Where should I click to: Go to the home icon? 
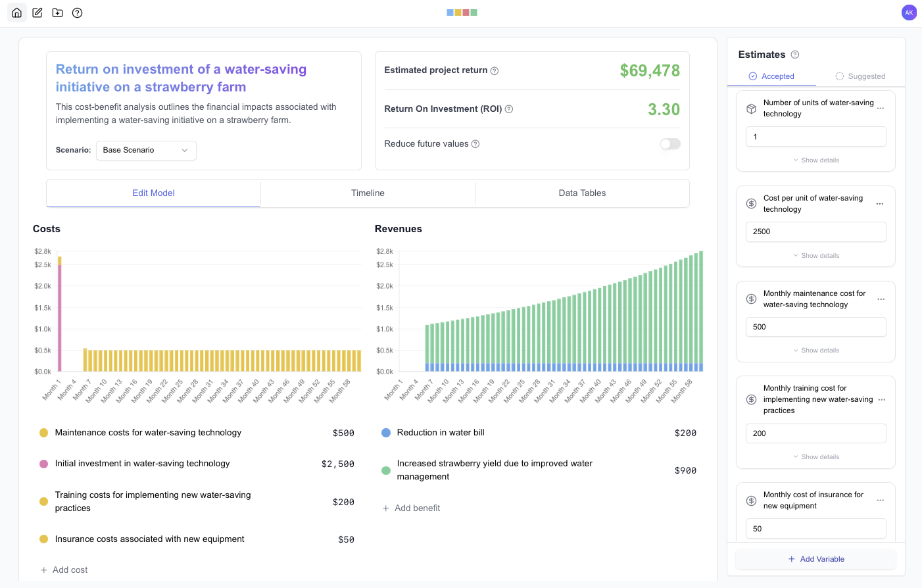point(17,12)
